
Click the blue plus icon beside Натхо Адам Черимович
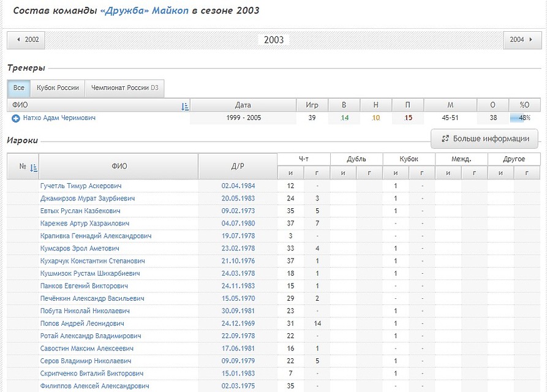tap(16, 119)
